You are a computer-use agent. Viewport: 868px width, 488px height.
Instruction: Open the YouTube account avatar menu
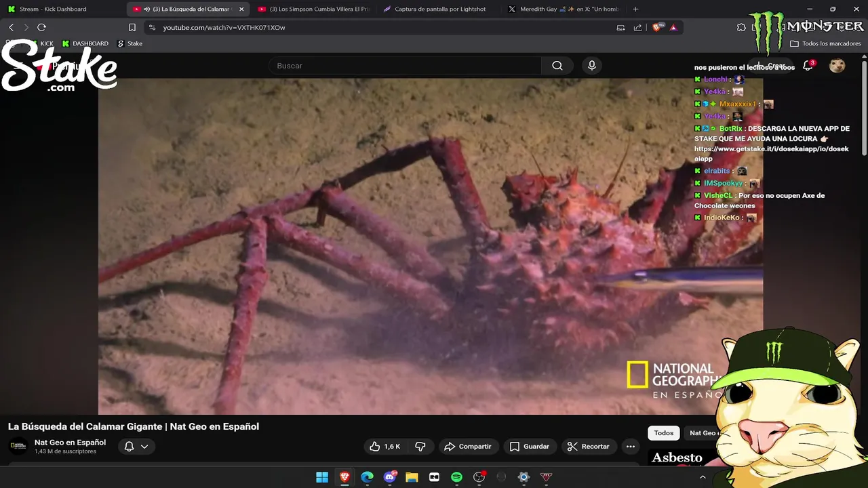pos(837,66)
